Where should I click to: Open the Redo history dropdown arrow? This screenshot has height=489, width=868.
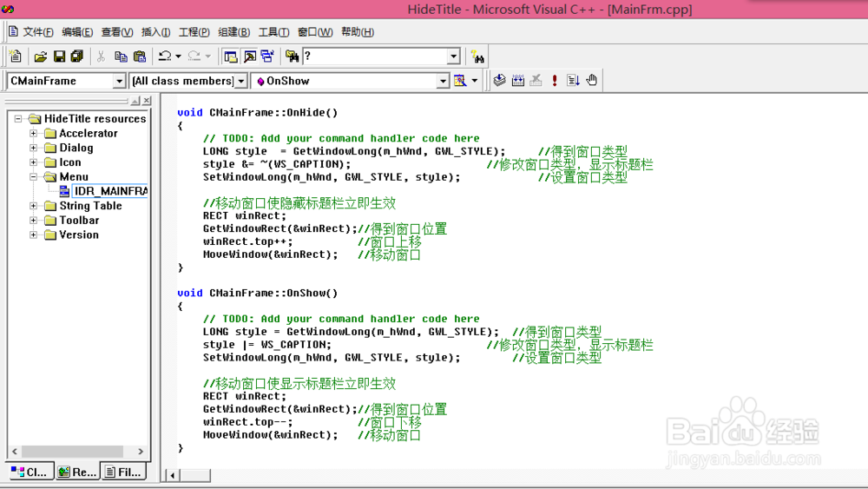pyautogui.click(x=208, y=56)
